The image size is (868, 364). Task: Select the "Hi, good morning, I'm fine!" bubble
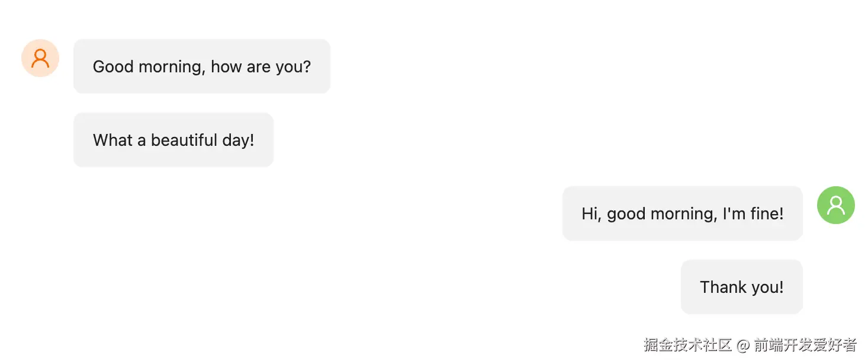click(682, 213)
